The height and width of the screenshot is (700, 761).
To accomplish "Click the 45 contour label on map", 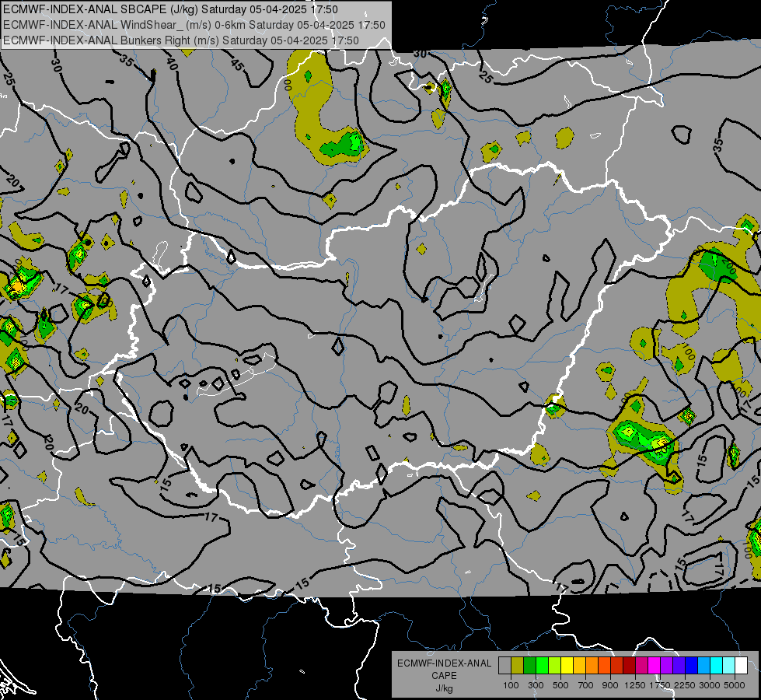I will (237, 65).
